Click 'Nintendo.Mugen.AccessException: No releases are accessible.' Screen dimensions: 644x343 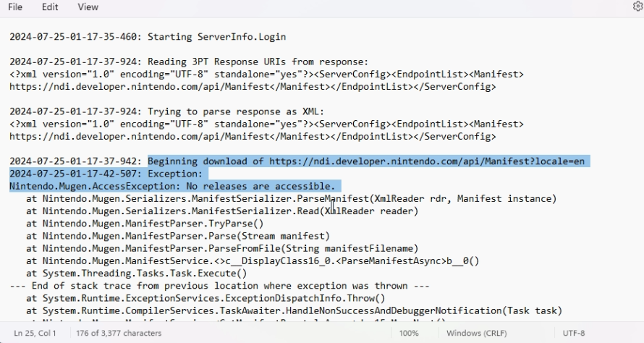[172, 187]
